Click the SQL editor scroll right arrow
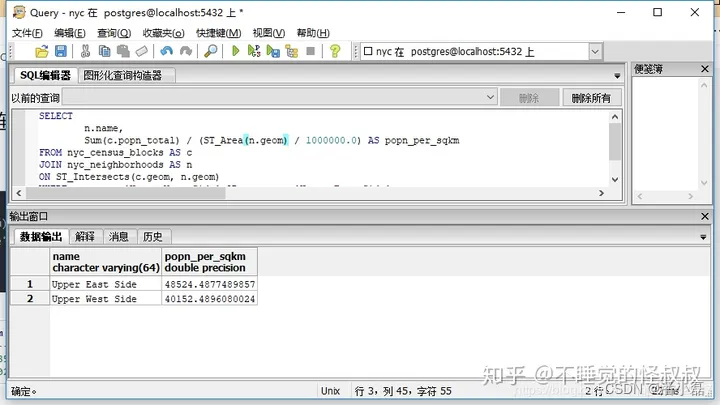This screenshot has height=405, width=720. (602, 193)
